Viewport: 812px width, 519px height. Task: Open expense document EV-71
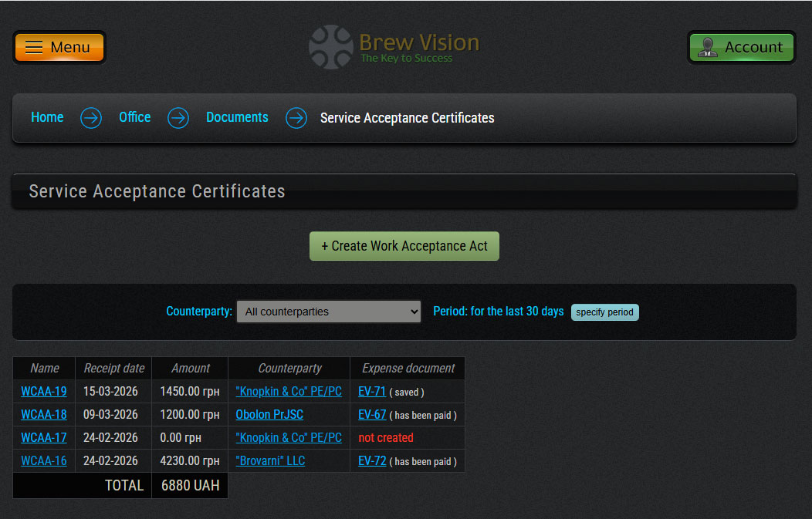point(372,392)
